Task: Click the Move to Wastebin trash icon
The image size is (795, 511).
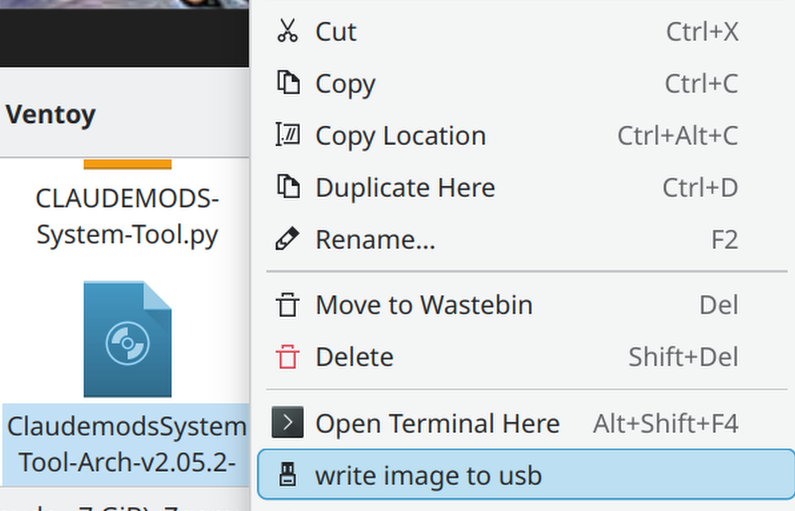Action: pyautogui.click(x=287, y=305)
